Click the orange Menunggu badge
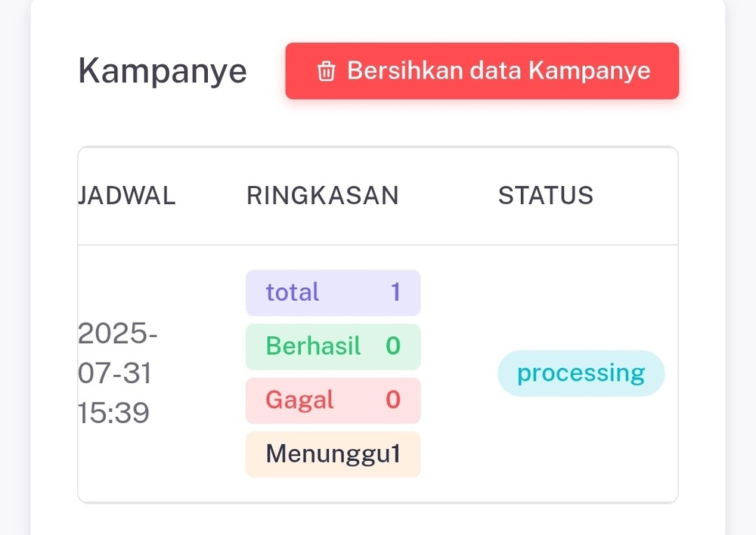 coord(333,454)
